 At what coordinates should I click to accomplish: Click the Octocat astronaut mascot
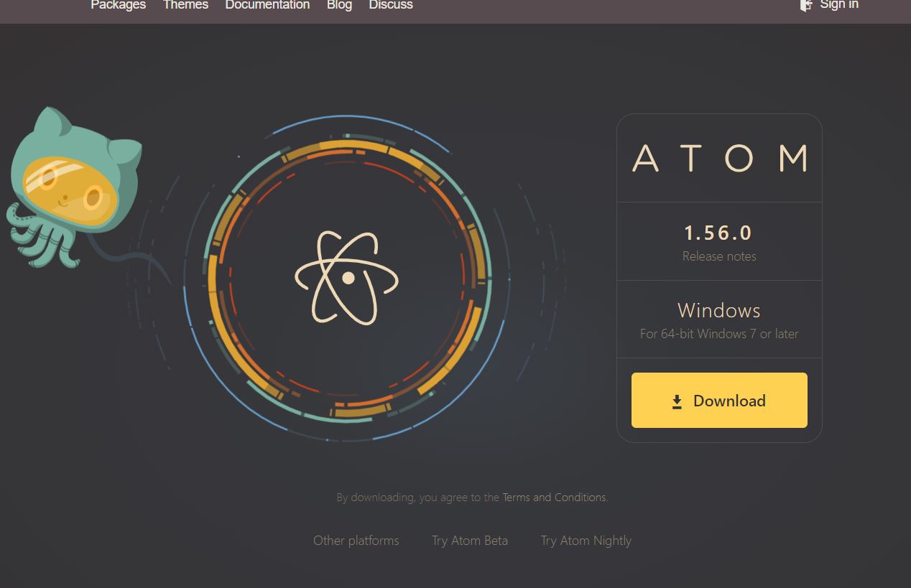point(74,187)
